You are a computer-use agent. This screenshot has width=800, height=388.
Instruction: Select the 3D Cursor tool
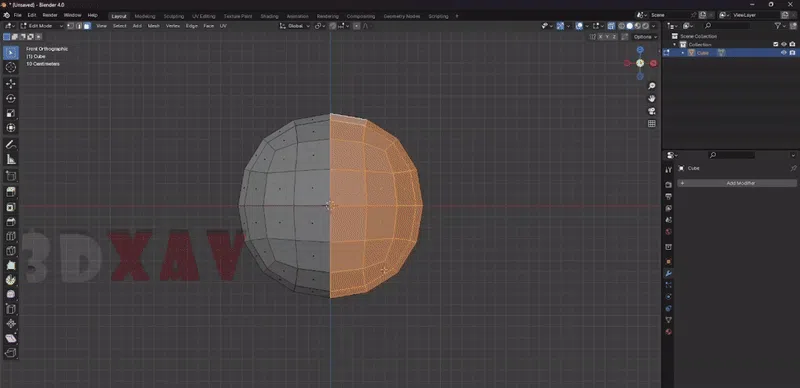tap(11, 67)
